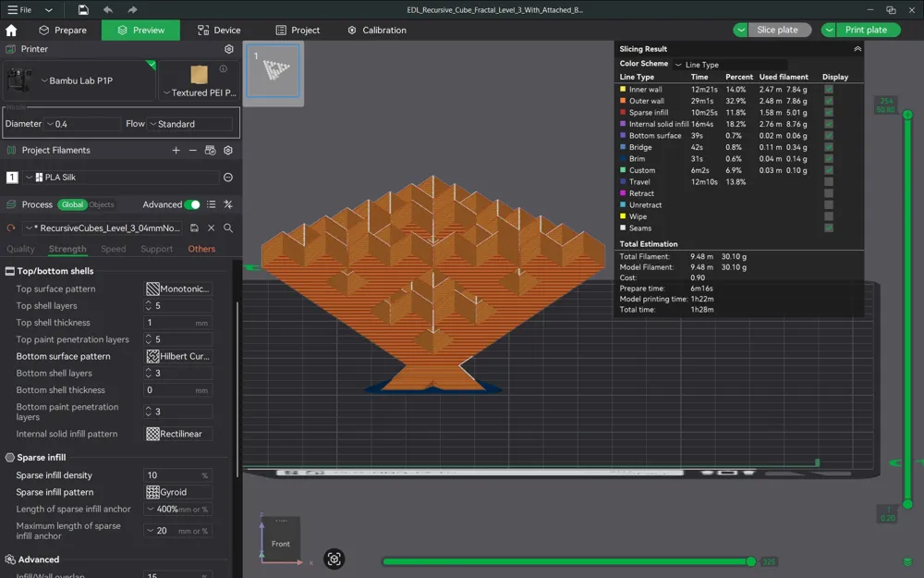Switch to the Prepare tab

[63, 31]
